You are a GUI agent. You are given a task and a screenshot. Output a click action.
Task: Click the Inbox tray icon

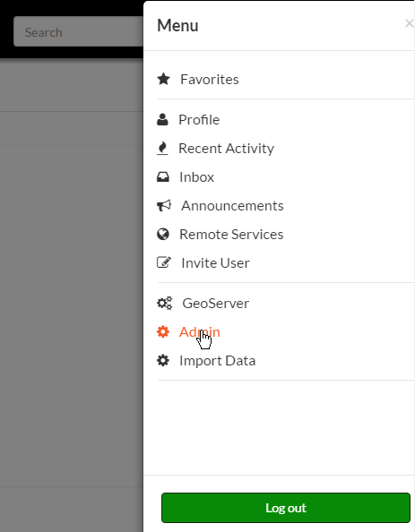[163, 176]
